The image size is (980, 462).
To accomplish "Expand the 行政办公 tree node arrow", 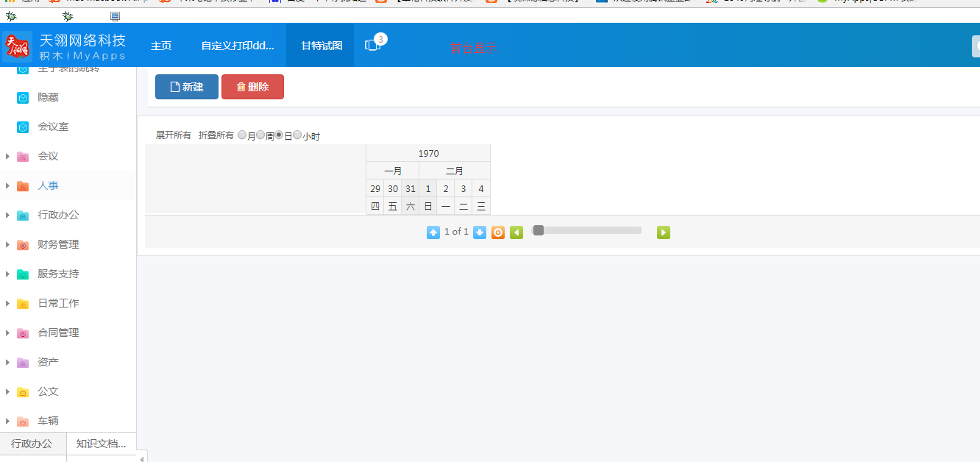I will (7, 215).
